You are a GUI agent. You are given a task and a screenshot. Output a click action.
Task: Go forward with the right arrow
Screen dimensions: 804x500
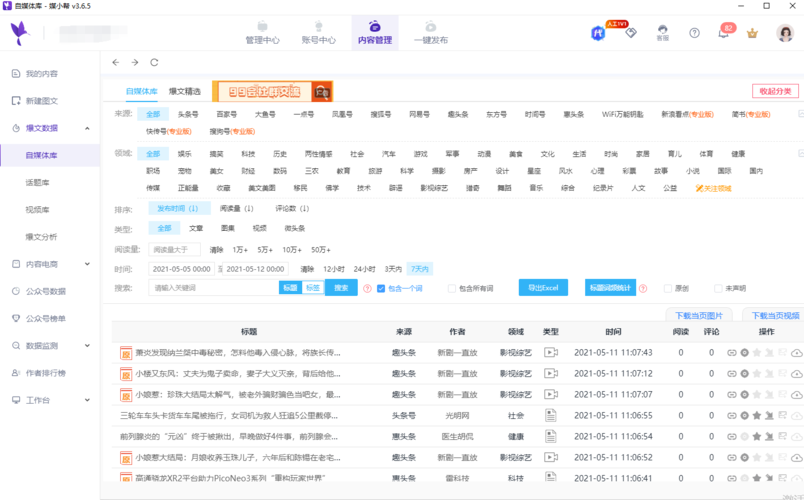click(x=135, y=62)
